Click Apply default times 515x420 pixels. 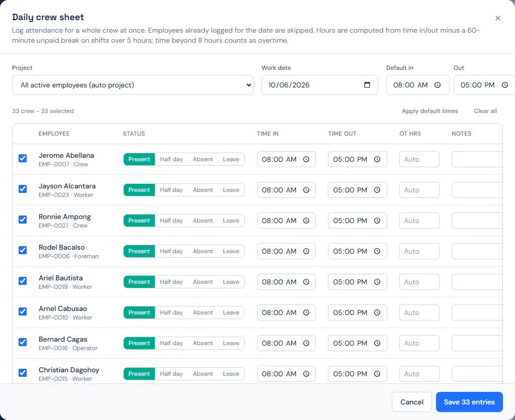point(430,111)
